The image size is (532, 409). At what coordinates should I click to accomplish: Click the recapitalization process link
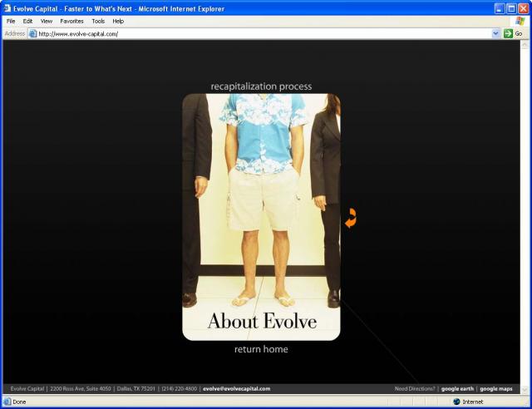261,86
